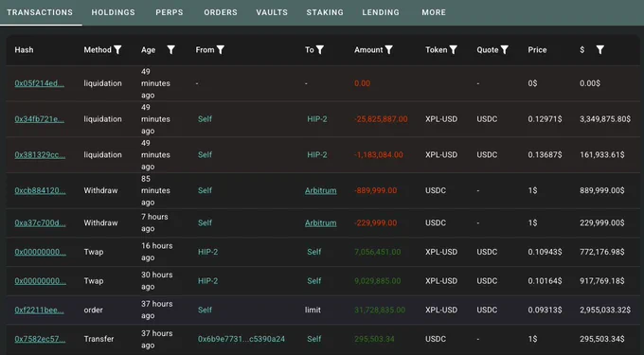This screenshot has height=355, width=644.
Task: Switch to the Lending tab
Action: click(381, 12)
